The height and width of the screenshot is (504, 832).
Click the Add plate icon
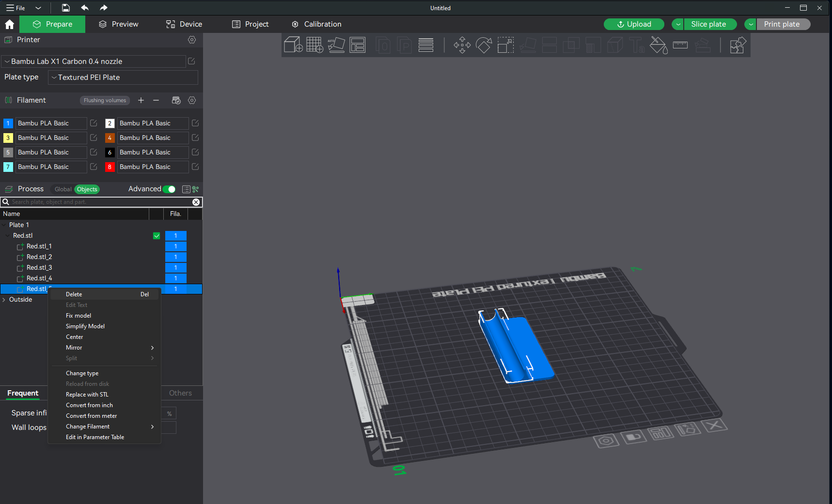[314, 45]
